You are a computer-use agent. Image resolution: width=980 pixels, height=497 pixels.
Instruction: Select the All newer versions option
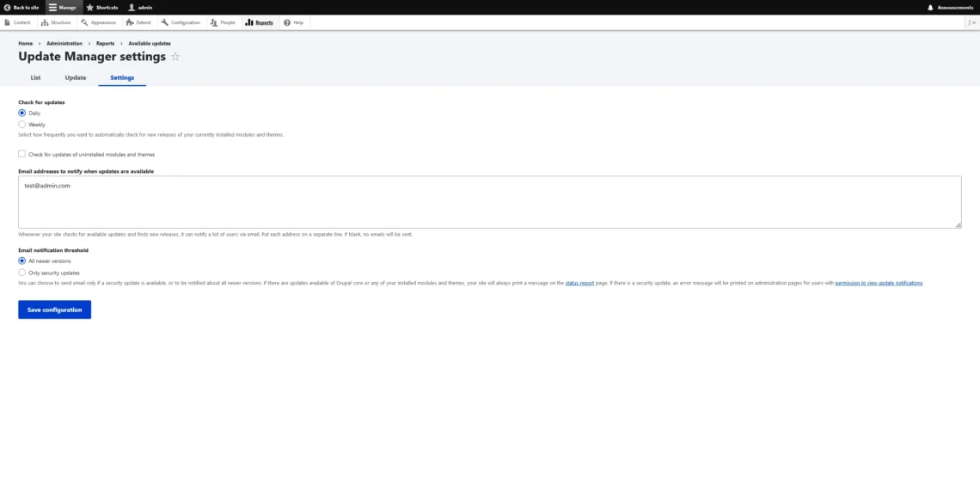21,261
